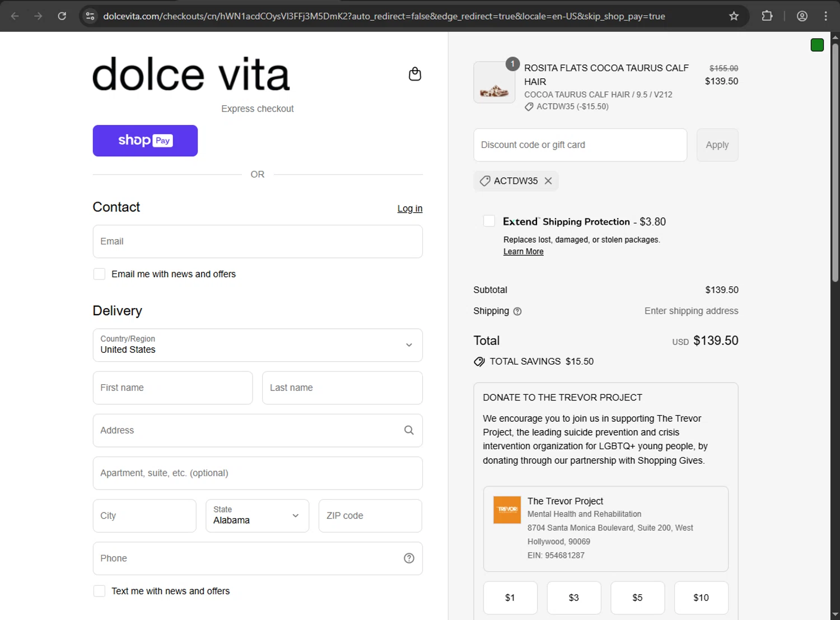
Task: Focus the First name field
Action: (172, 388)
